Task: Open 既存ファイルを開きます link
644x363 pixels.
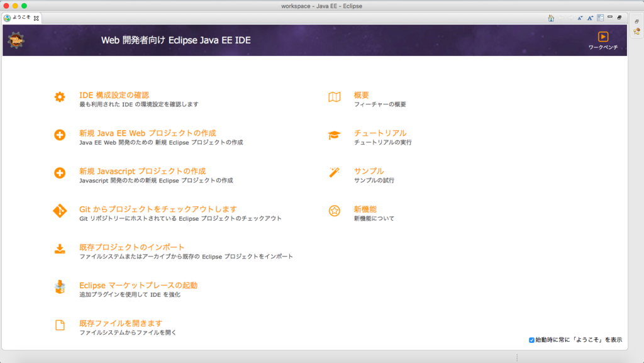Action: coord(121,323)
